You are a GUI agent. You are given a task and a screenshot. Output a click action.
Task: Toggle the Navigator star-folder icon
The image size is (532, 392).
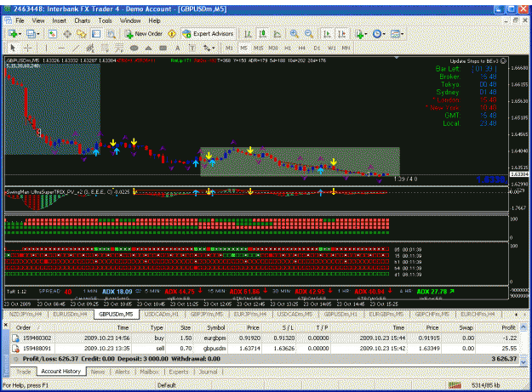click(82, 34)
